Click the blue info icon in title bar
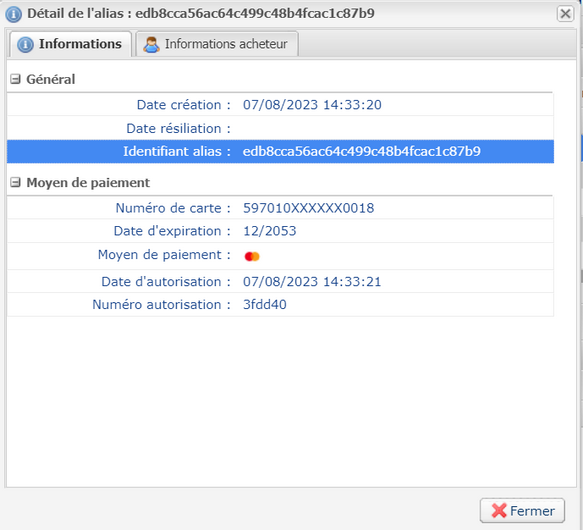This screenshot has height=530, width=583. (x=14, y=14)
